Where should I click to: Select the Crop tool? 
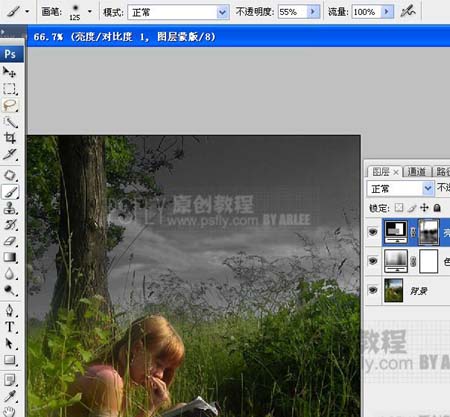pos(9,138)
